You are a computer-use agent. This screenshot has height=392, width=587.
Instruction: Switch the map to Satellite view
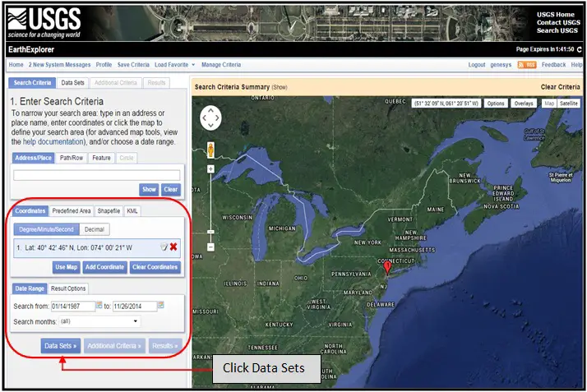pos(569,104)
